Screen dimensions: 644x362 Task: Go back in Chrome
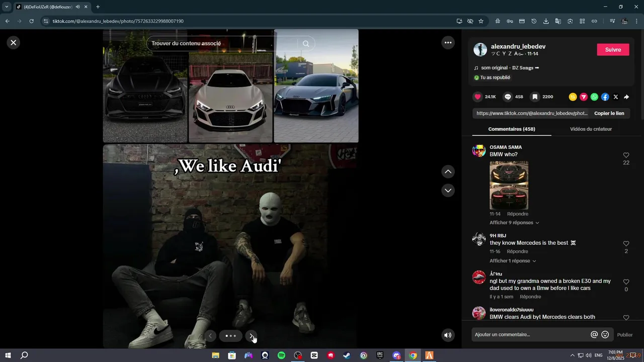7,21
